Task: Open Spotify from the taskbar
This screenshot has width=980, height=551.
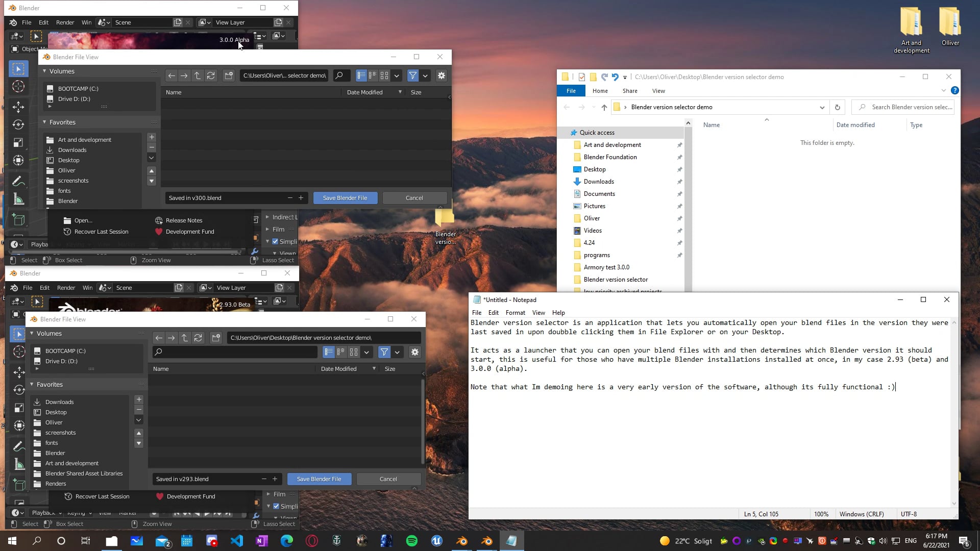Action: pos(412,541)
